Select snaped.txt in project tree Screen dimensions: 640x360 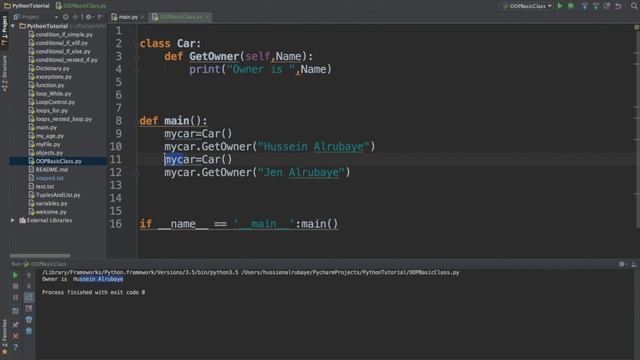click(x=46, y=178)
